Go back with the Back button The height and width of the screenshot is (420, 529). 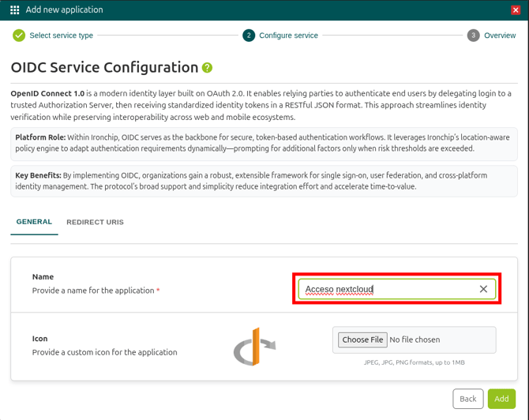coord(467,399)
